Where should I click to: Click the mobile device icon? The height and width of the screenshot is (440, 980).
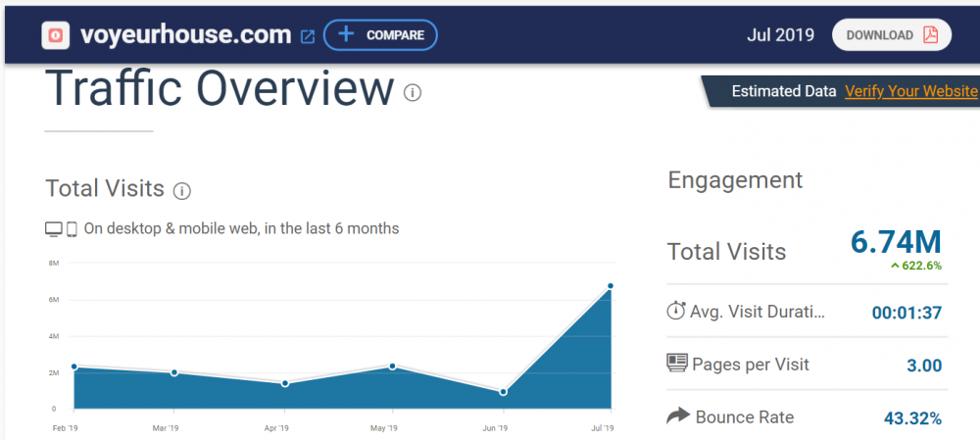click(72, 229)
